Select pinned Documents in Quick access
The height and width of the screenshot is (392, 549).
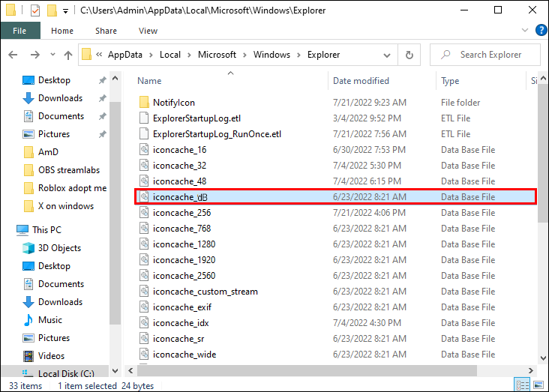coord(61,116)
